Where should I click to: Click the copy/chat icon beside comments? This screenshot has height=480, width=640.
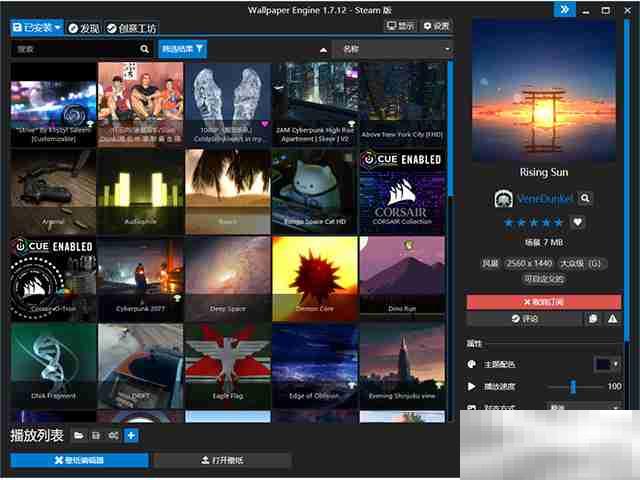(593, 319)
